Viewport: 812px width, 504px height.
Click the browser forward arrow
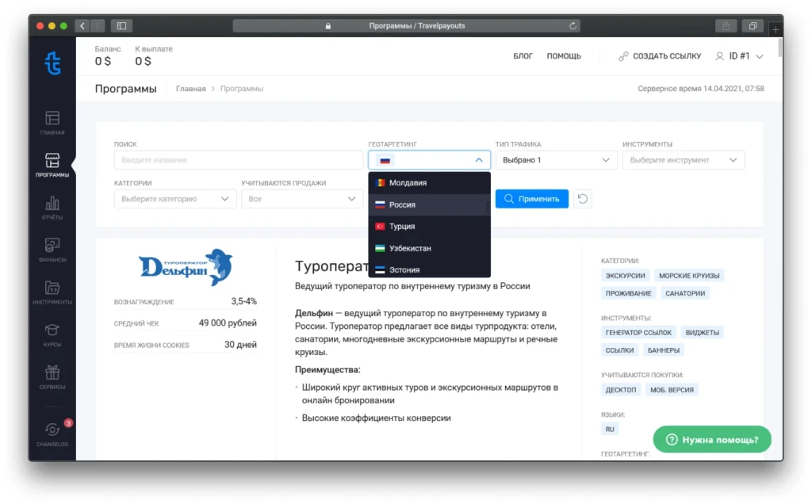coord(97,25)
